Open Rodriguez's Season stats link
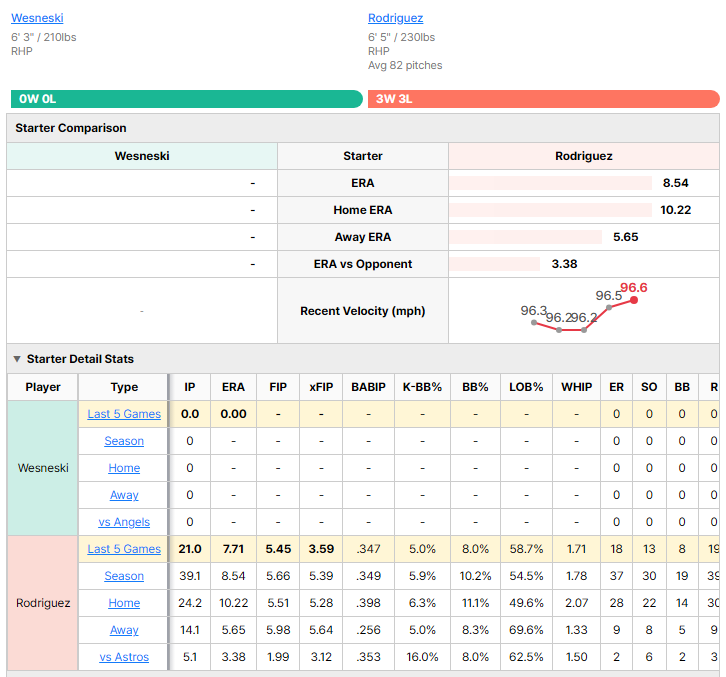The width and height of the screenshot is (726, 677). (124, 576)
